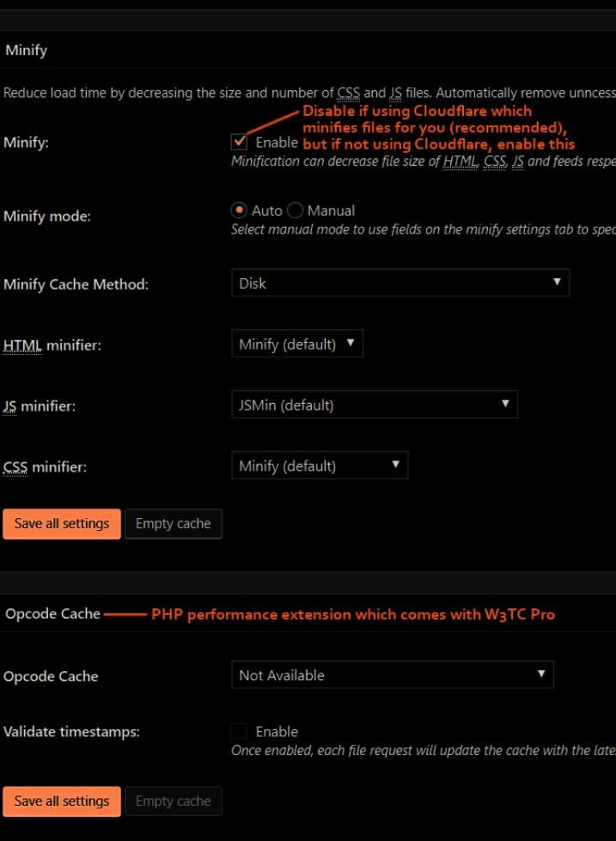The image size is (616, 841).
Task: Click 'Select manual mode' help text
Action: point(424,229)
